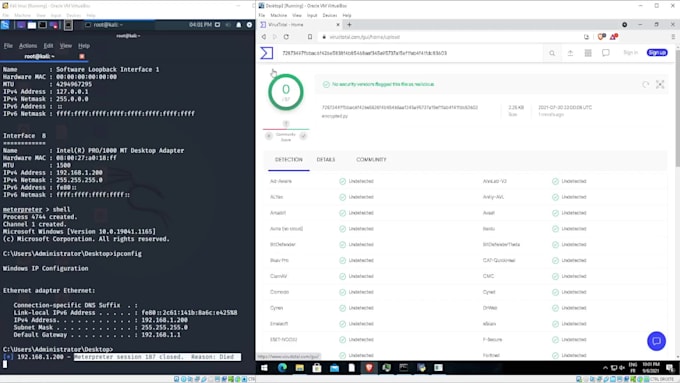Viewport: 680px width, 383px height.
Task: Select the root@kali terminal tab
Action: pos(39,56)
